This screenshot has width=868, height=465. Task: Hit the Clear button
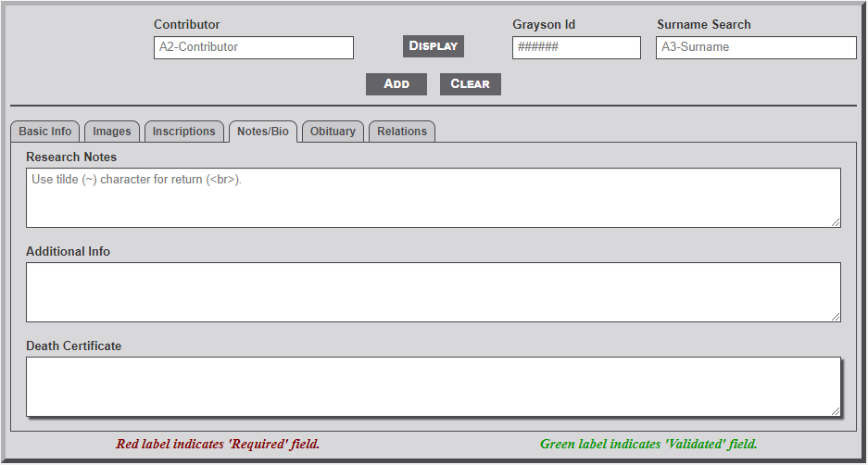(x=470, y=84)
